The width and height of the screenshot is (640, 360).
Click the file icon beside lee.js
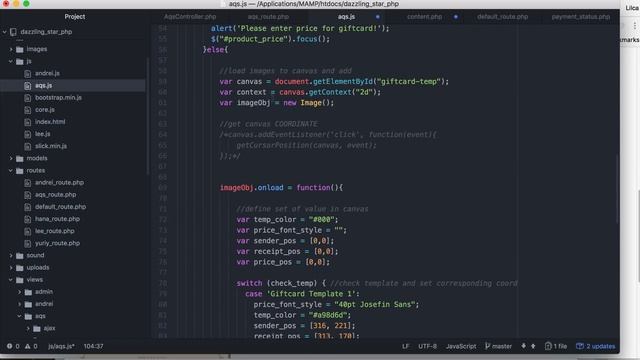pyautogui.click(x=27, y=134)
